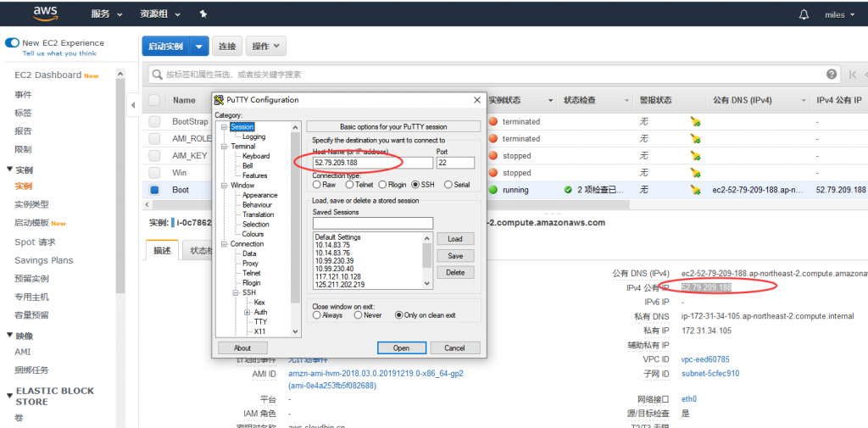Select Telnet connection type
The width and height of the screenshot is (868, 428).
coord(349,185)
